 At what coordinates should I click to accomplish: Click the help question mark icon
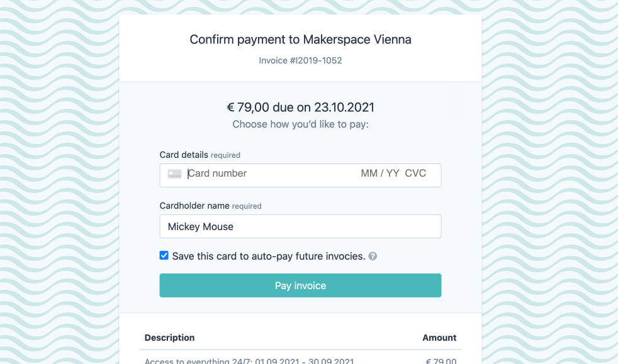click(373, 256)
